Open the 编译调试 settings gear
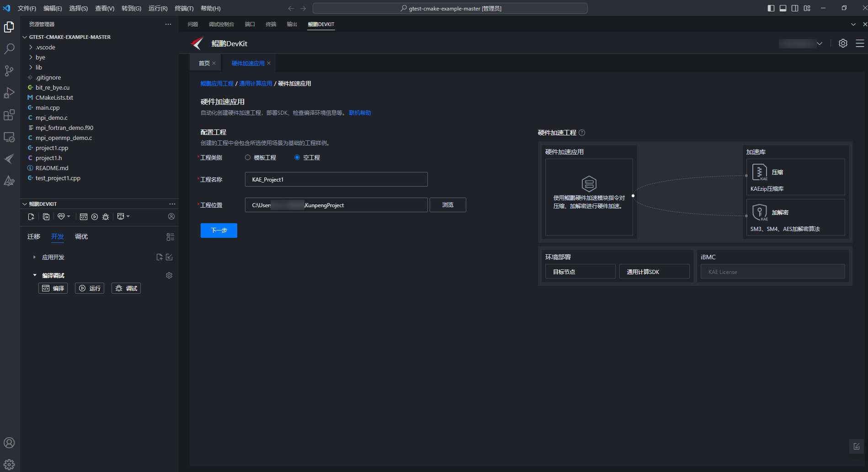This screenshot has width=868, height=472. point(169,275)
